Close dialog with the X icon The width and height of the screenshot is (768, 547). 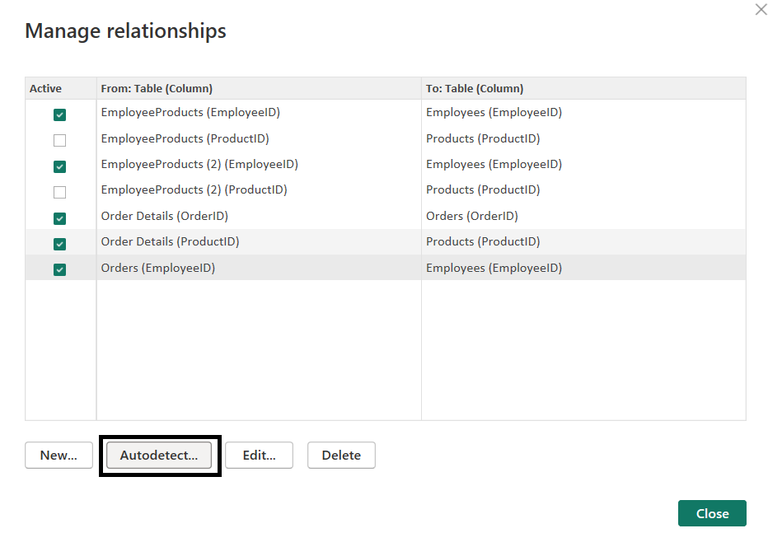pos(761,9)
